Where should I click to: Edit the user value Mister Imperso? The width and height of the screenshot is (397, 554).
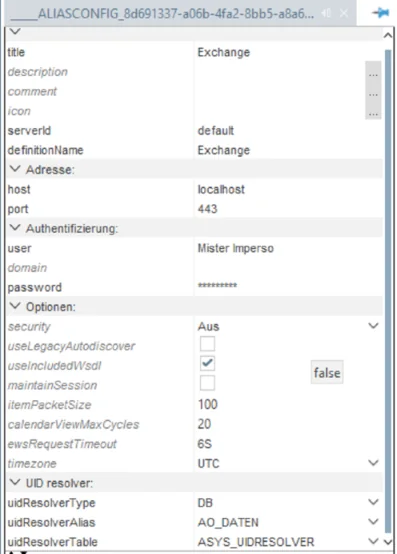coord(288,248)
